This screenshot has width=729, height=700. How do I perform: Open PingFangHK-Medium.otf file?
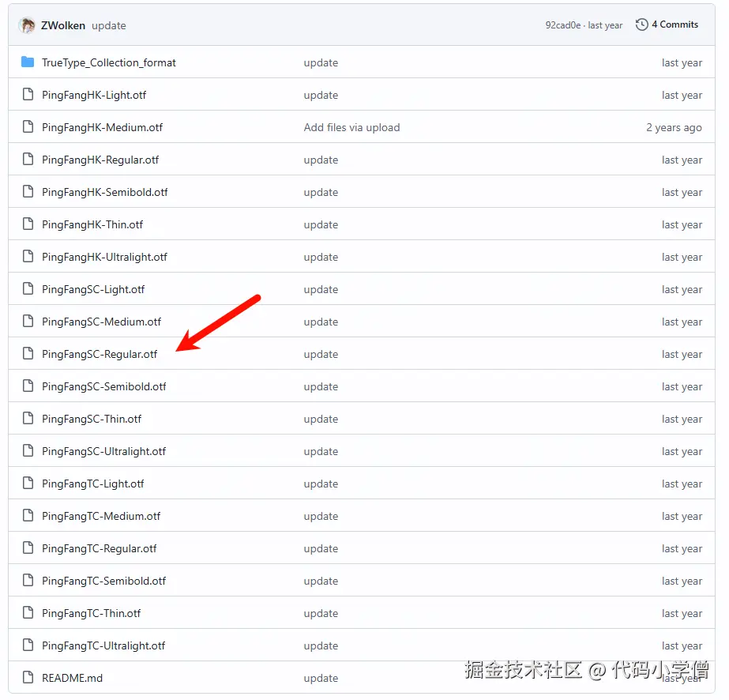[x=103, y=127]
